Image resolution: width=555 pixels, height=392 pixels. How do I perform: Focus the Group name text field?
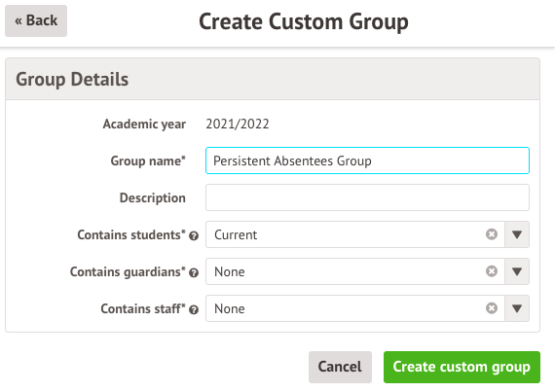(367, 160)
